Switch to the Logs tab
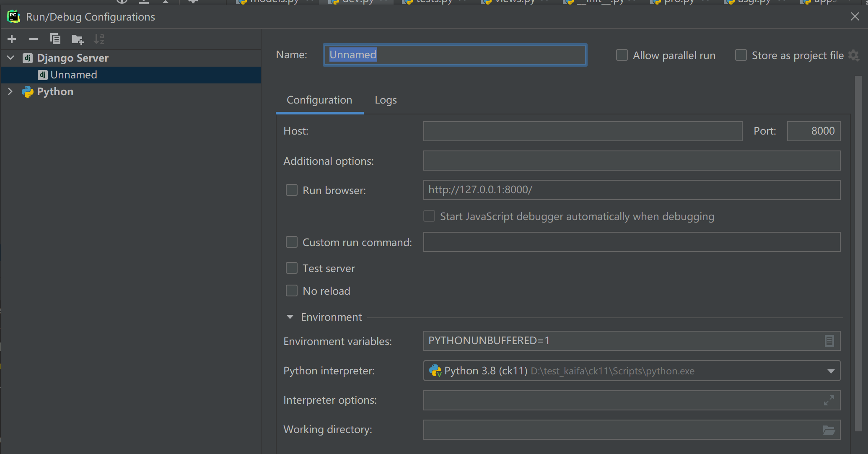This screenshot has width=868, height=454. click(x=386, y=100)
